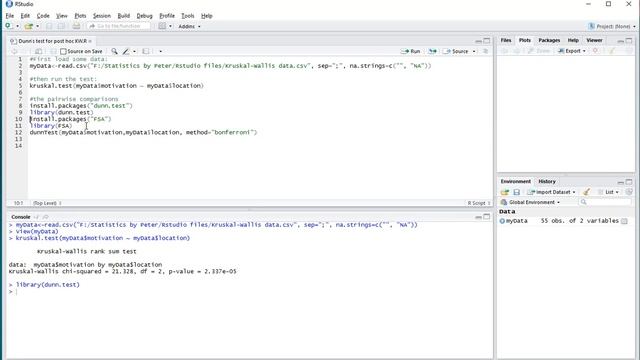Viewport: 640px width, 360px height.
Task: Maximize the Console pane
Action: coord(487,217)
